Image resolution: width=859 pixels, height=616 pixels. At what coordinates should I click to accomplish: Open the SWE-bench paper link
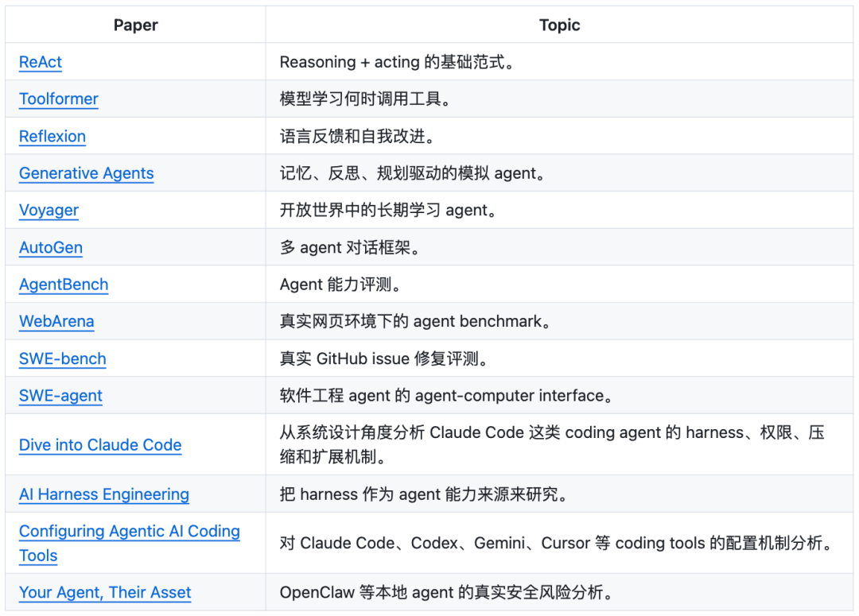(63, 358)
